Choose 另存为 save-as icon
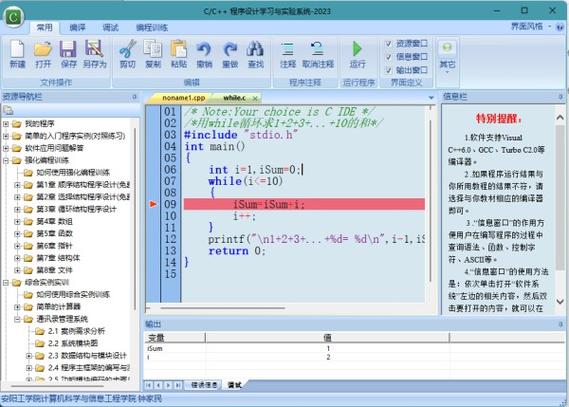The image size is (569, 407). pos(94,54)
